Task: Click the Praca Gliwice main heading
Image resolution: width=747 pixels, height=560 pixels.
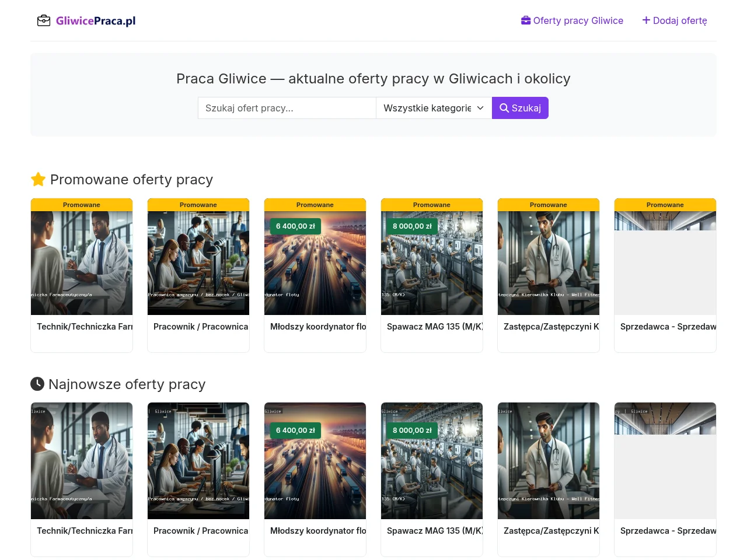Action: pos(373,79)
